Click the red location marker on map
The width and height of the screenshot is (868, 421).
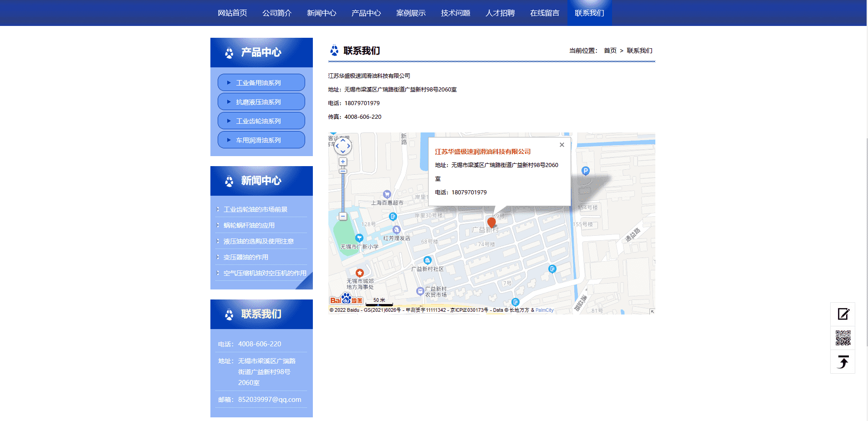click(x=491, y=222)
